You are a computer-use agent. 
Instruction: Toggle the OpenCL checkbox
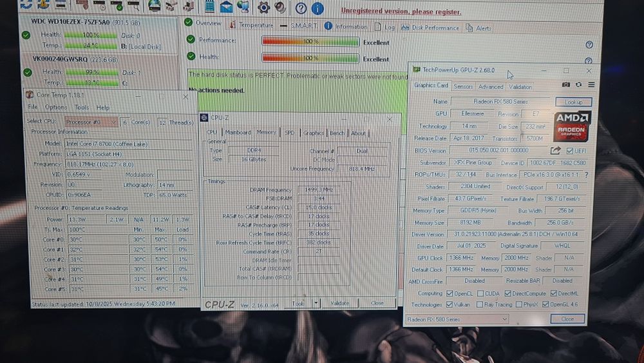pyautogui.click(x=450, y=293)
